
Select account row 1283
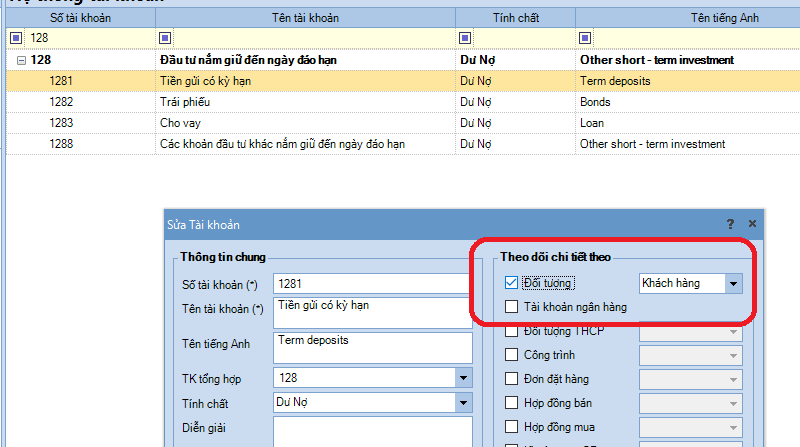click(403, 123)
